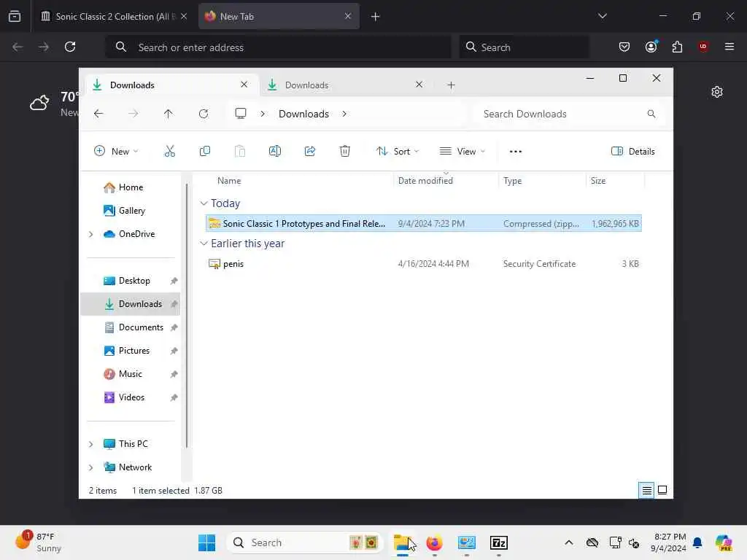Screen dimensions: 747x560
Task: Expand the This PC tree node
Action: pyautogui.click(x=91, y=444)
